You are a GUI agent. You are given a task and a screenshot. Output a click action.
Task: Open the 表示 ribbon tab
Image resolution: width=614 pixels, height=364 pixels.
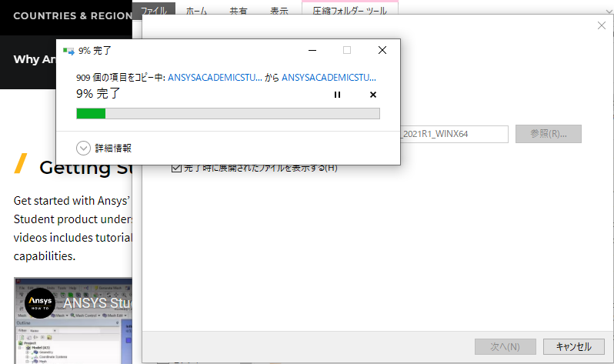coord(279,11)
